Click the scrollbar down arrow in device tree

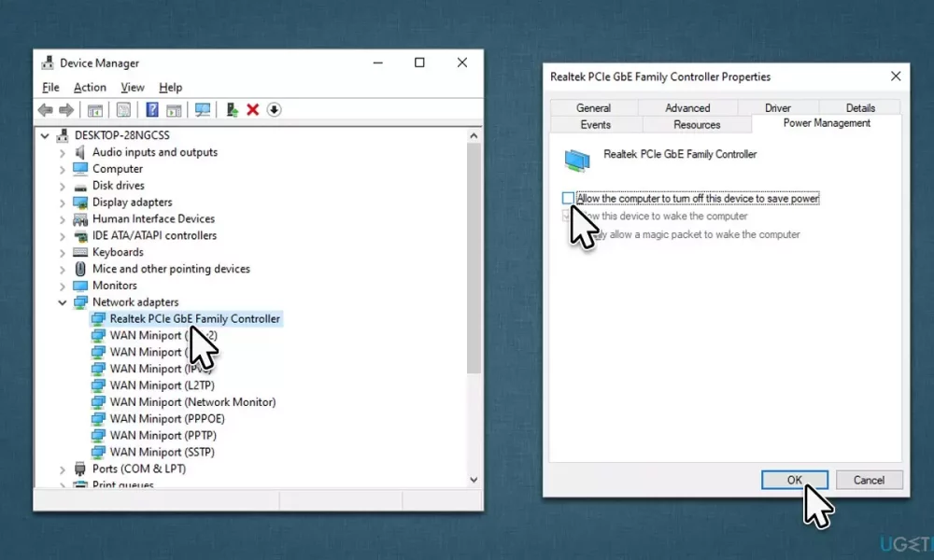pyautogui.click(x=474, y=480)
